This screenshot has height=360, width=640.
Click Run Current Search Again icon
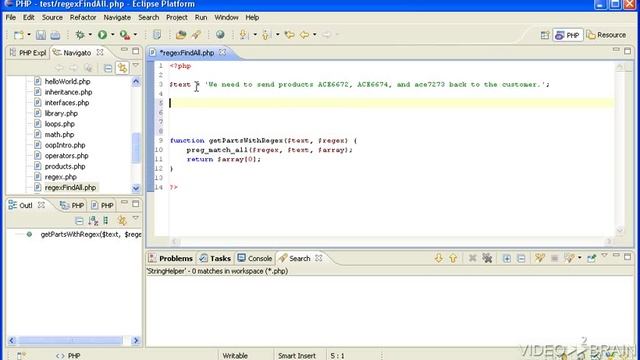[x=540, y=258]
